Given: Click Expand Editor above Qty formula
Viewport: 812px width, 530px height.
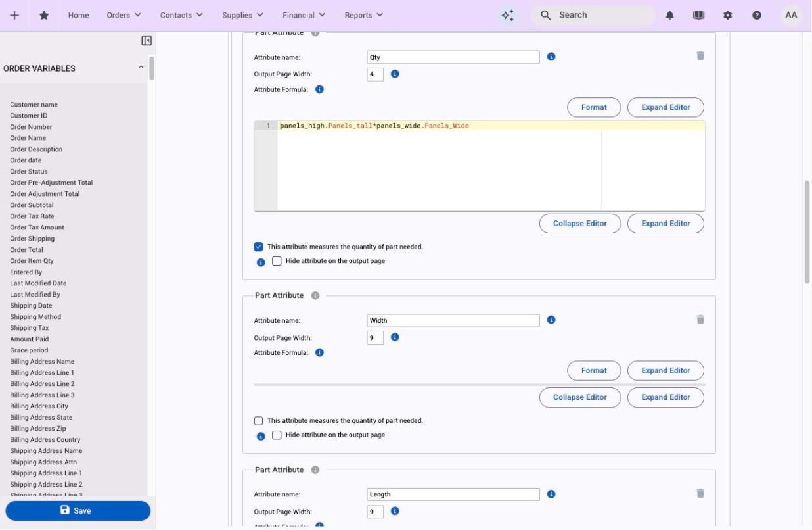Looking at the screenshot, I should 665,107.
